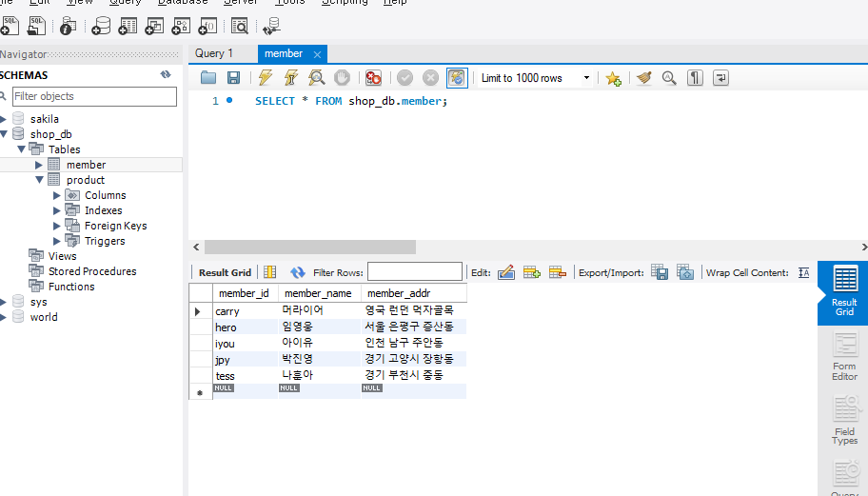868x496 pixels.
Task: Close the member tab
Action: pos(317,54)
